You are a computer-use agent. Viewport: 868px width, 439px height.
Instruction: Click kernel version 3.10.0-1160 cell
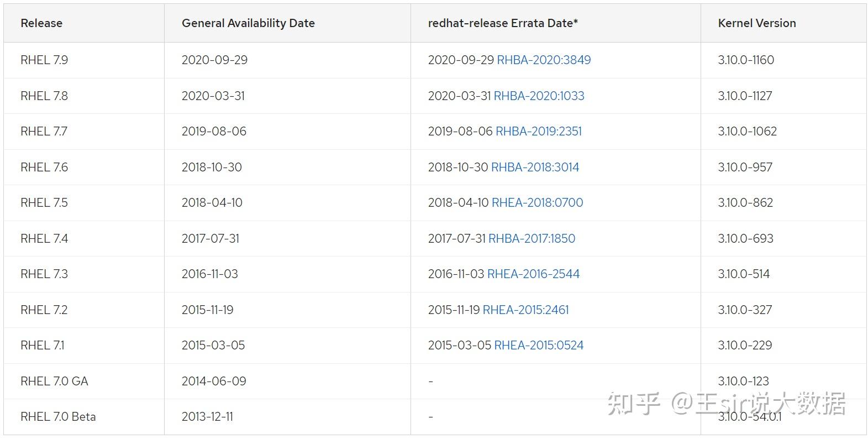click(x=746, y=60)
